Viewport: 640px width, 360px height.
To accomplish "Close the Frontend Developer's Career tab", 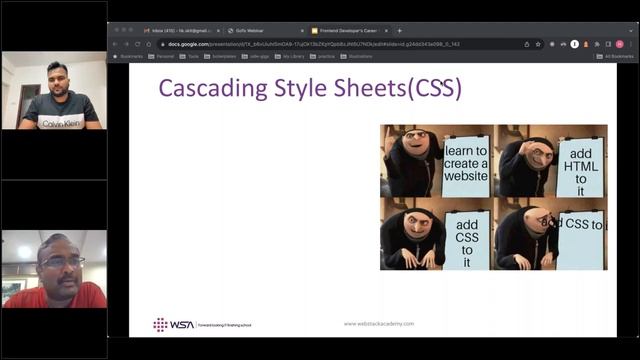I will pos(386,31).
